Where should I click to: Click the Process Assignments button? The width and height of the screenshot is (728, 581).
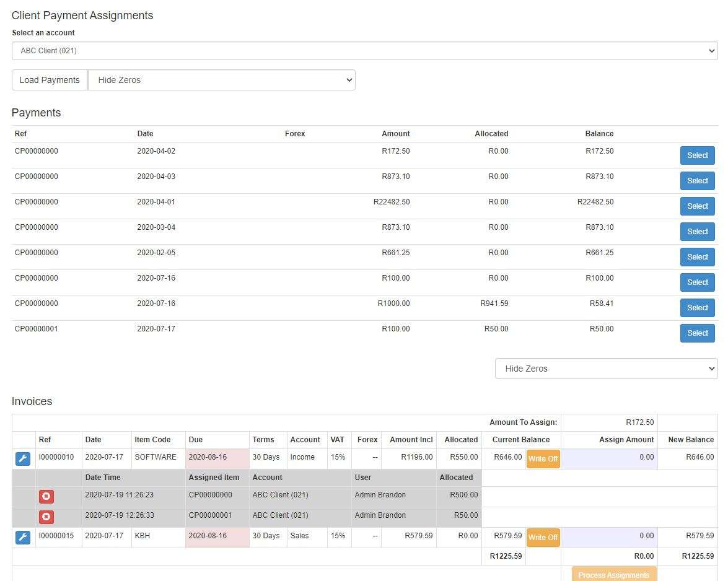pyautogui.click(x=613, y=574)
